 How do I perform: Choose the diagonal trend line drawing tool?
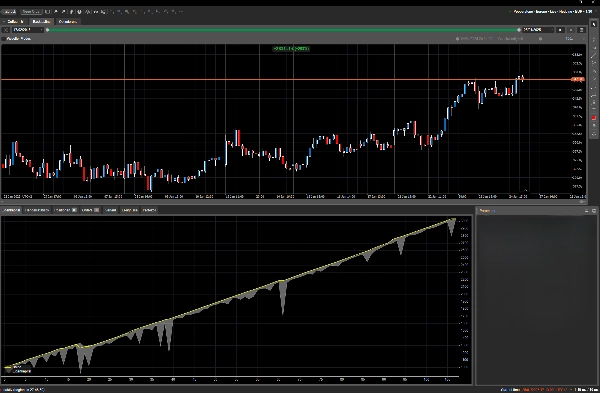pyautogui.click(x=594, y=56)
